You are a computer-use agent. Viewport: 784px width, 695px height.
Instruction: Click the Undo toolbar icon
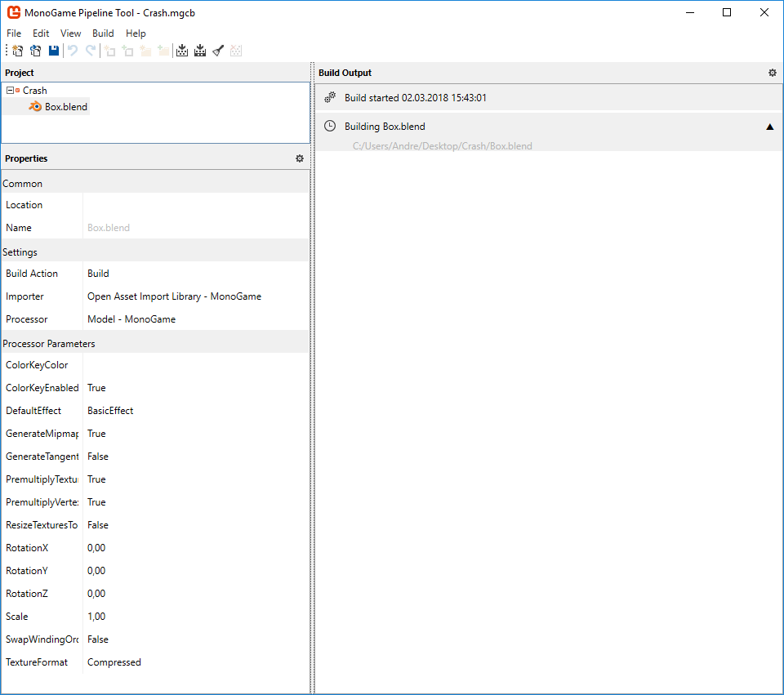[72, 51]
